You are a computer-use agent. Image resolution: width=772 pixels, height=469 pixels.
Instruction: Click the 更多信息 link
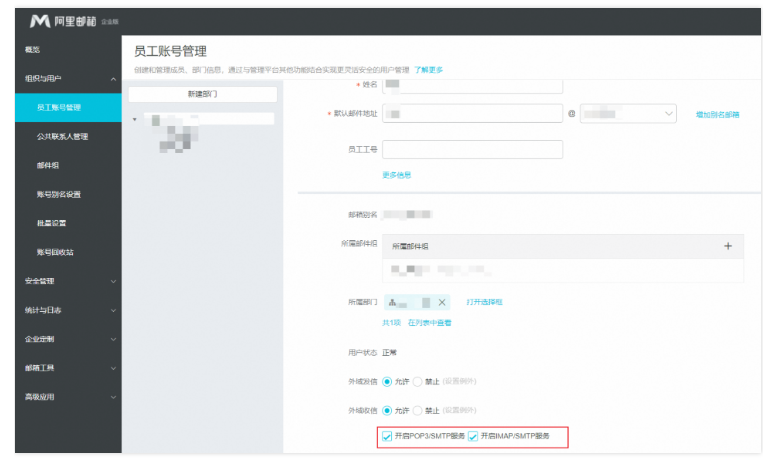click(396, 175)
